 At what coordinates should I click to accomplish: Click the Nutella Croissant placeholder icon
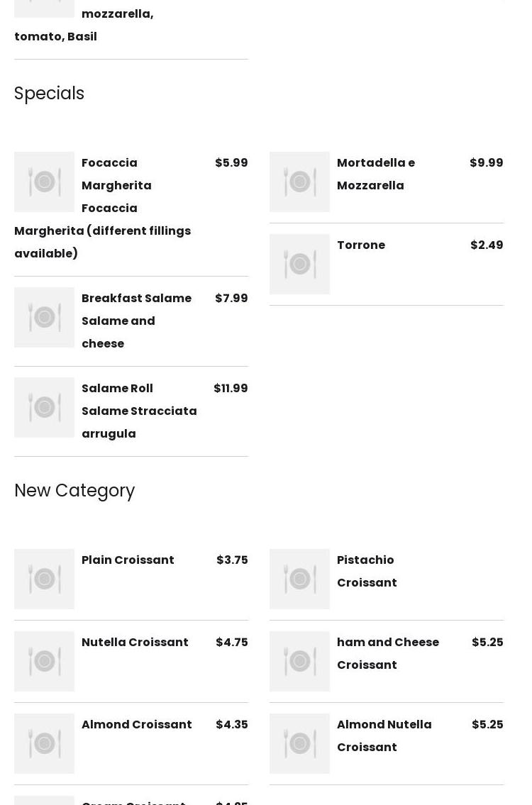[44, 661]
